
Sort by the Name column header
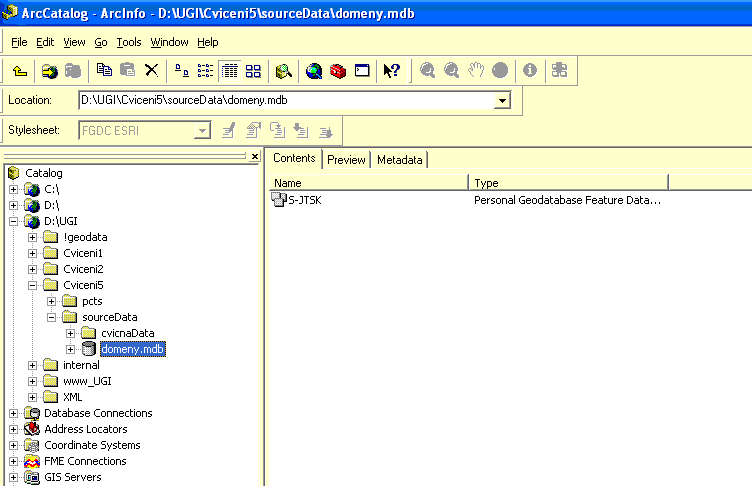point(368,183)
